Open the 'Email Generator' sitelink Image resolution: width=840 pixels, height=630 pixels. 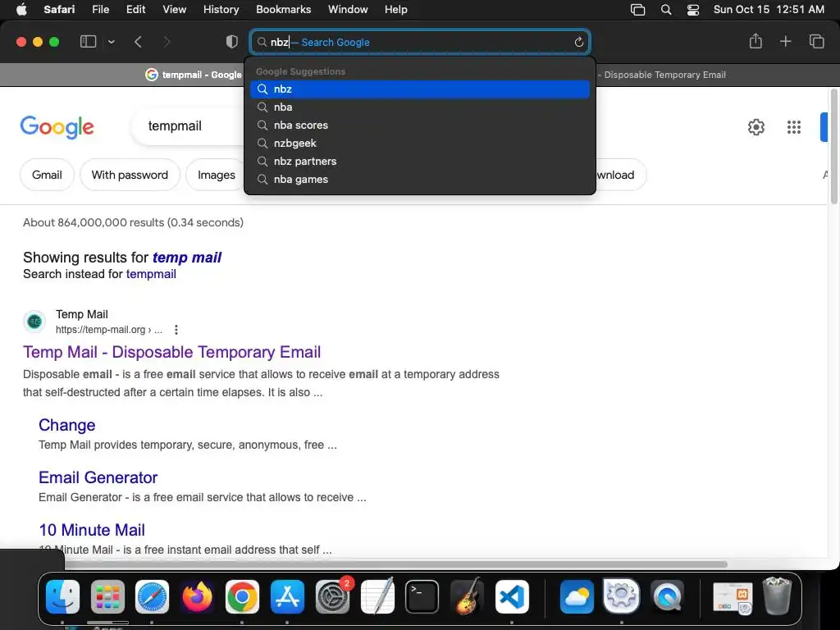click(x=98, y=477)
